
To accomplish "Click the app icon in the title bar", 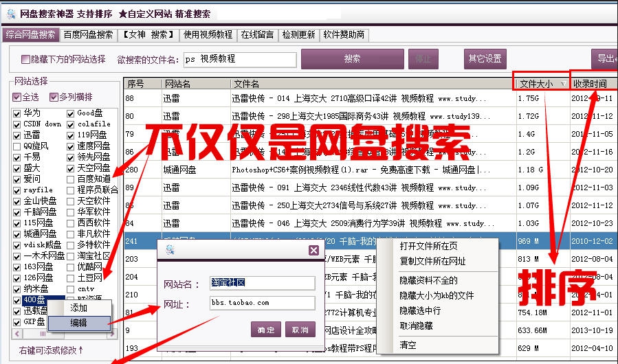I will (12, 14).
